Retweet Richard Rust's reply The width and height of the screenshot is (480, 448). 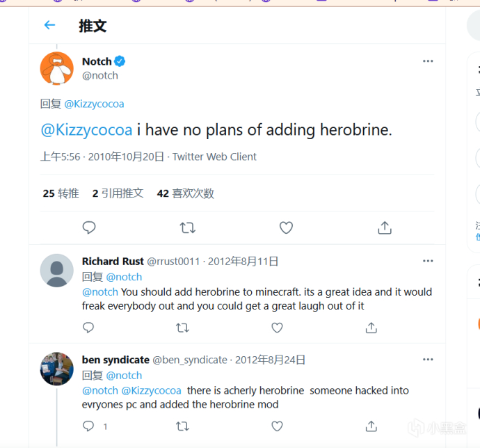point(182,327)
